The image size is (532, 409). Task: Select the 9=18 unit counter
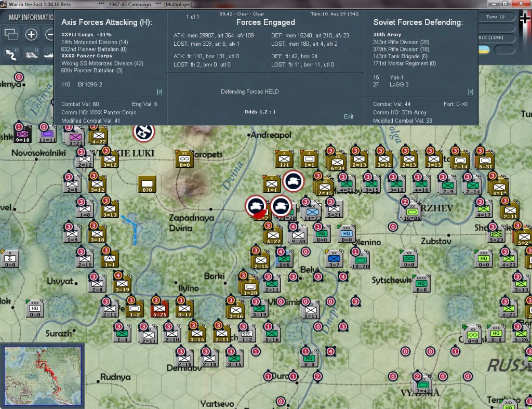pyautogui.click(x=22, y=135)
